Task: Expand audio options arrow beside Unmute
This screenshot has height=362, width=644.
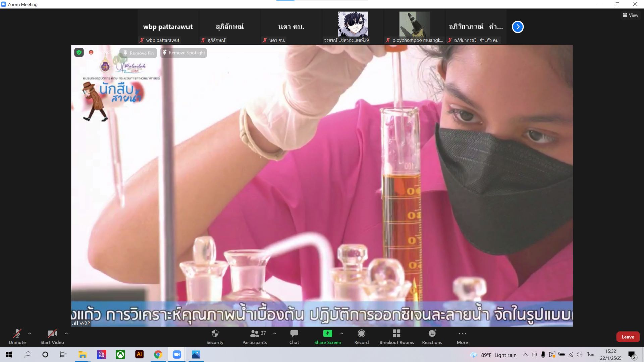Action: click(x=30, y=333)
